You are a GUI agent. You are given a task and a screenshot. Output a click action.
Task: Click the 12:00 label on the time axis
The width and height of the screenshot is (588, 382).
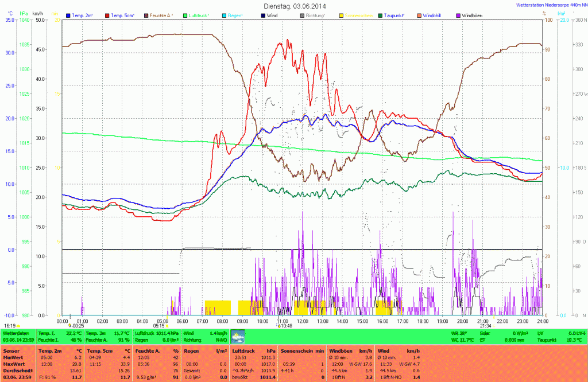(x=303, y=321)
